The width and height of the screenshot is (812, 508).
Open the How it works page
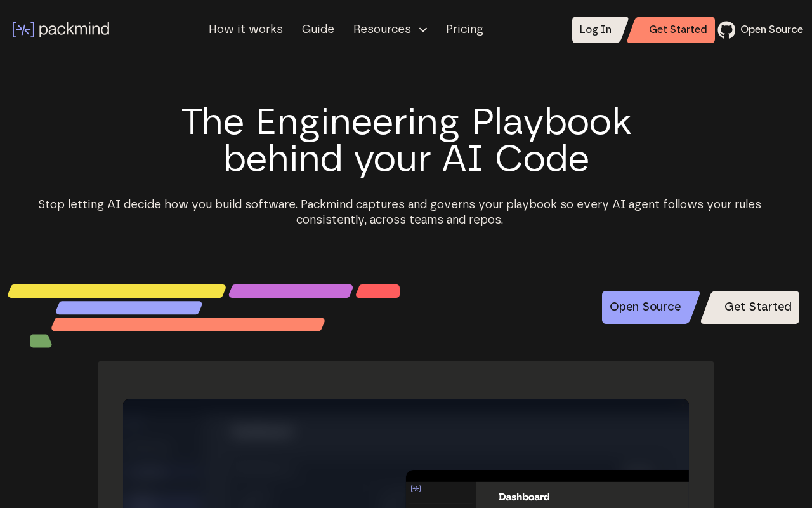click(246, 30)
